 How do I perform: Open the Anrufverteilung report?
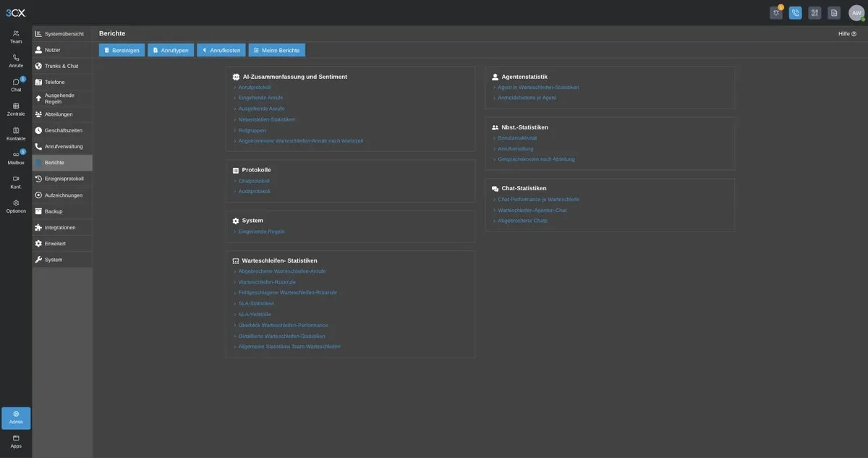point(516,148)
